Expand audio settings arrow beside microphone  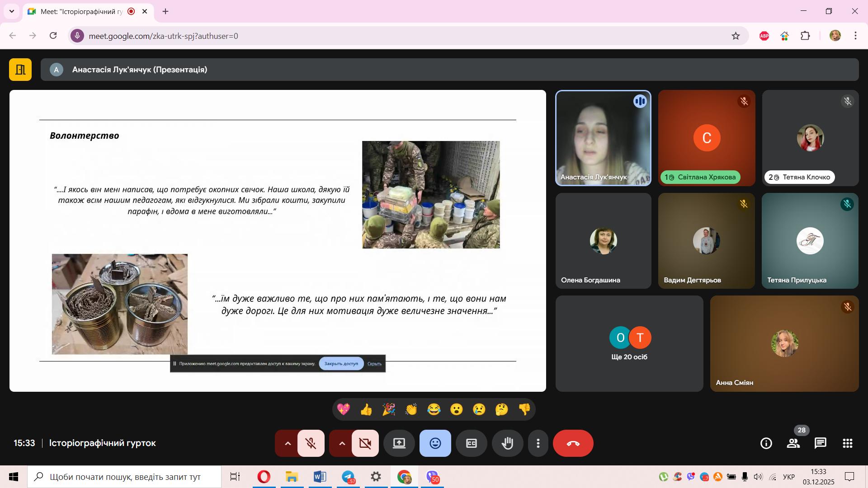point(288,443)
